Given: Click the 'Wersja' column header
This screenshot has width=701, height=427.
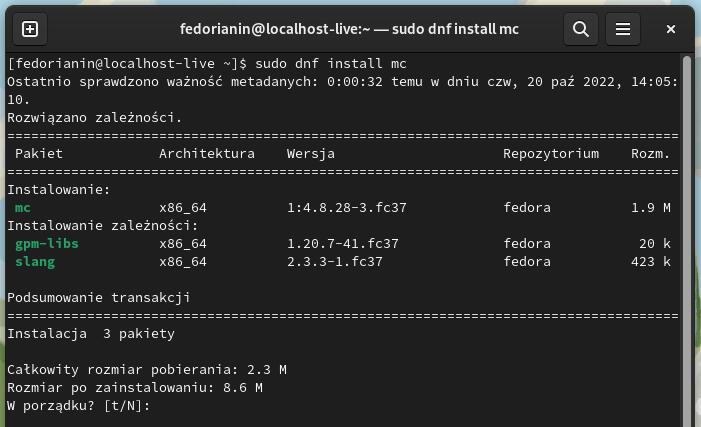Looking at the screenshot, I should pos(311,154).
